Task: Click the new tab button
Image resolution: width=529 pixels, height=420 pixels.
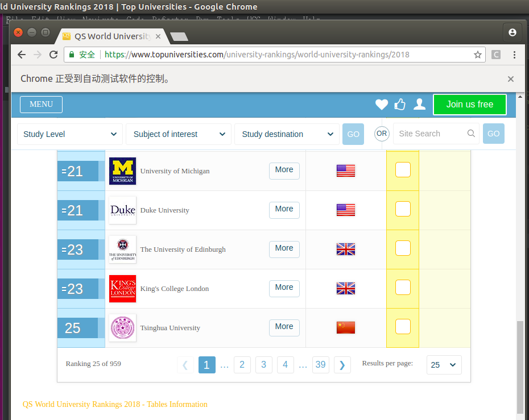Action: [179, 36]
